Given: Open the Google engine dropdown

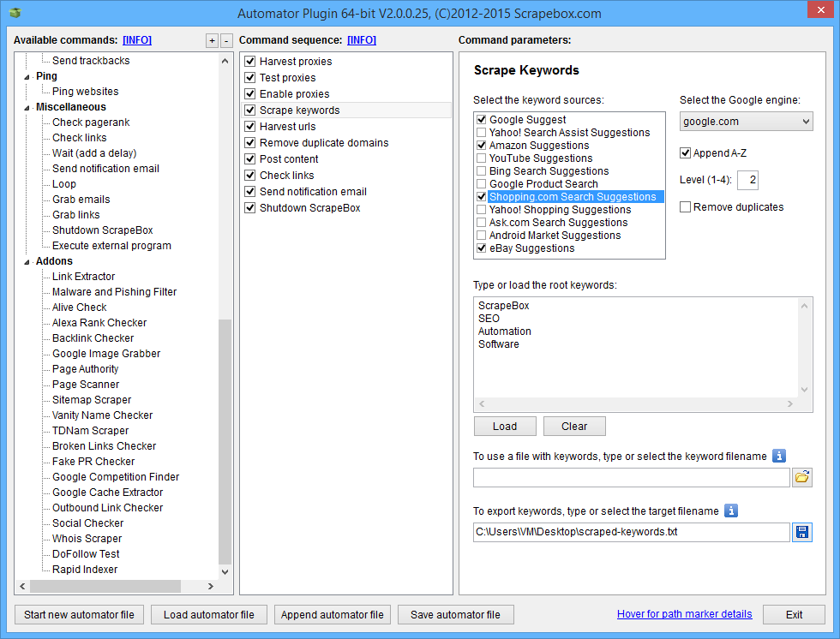Looking at the screenshot, I should click(746, 122).
